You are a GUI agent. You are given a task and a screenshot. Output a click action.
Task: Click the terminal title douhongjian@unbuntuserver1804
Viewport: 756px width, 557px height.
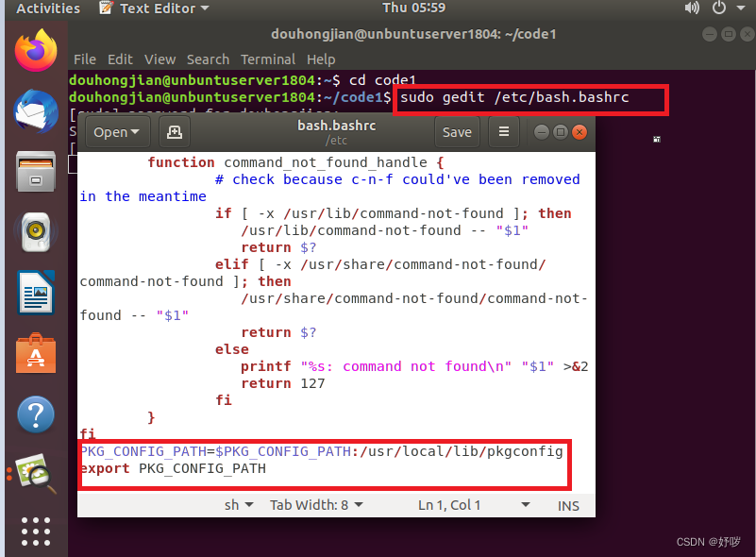coord(413,34)
